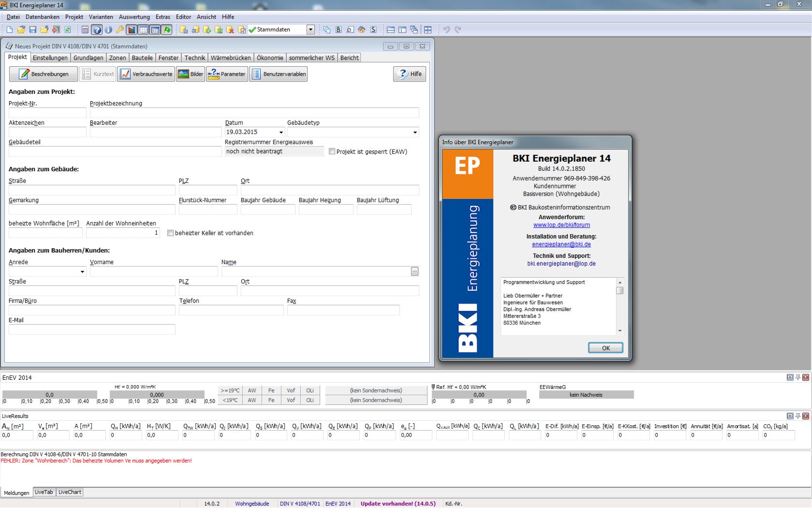Click the scrollbar thumb in the Info credits box
Image resolution: width=812 pixels, height=508 pixels.
(x=620, y=290)
